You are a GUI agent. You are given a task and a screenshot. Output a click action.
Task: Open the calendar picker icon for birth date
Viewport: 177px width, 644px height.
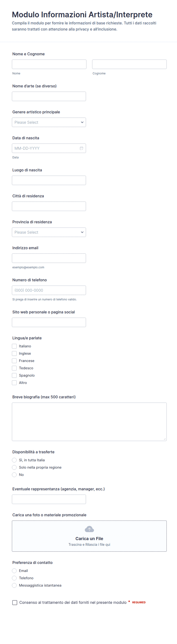tap(81, 148)
